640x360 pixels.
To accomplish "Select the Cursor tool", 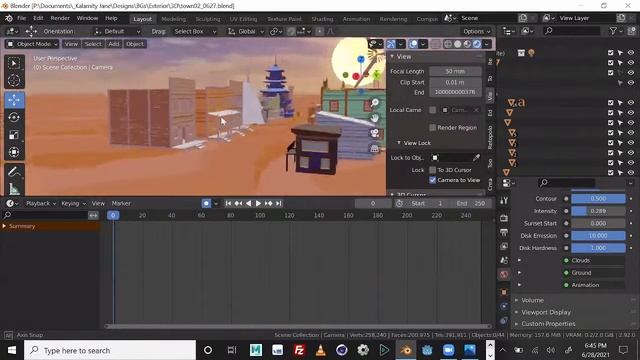I will point(14,80).
